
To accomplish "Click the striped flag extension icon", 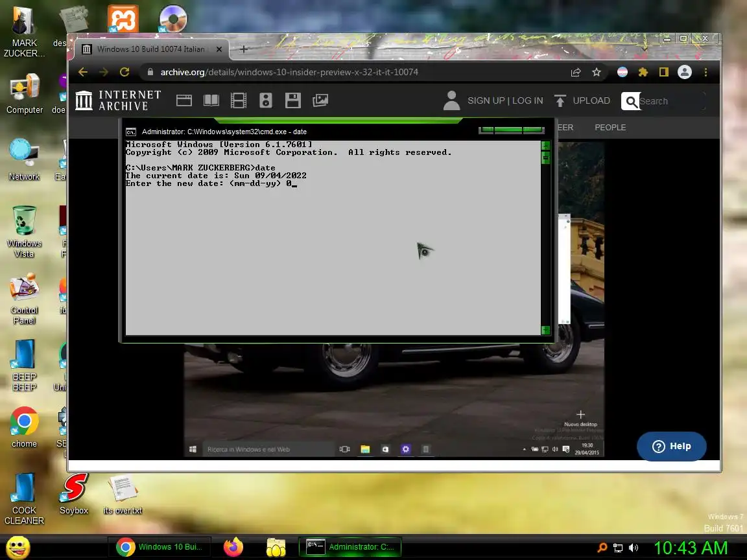I will [622, 72].
